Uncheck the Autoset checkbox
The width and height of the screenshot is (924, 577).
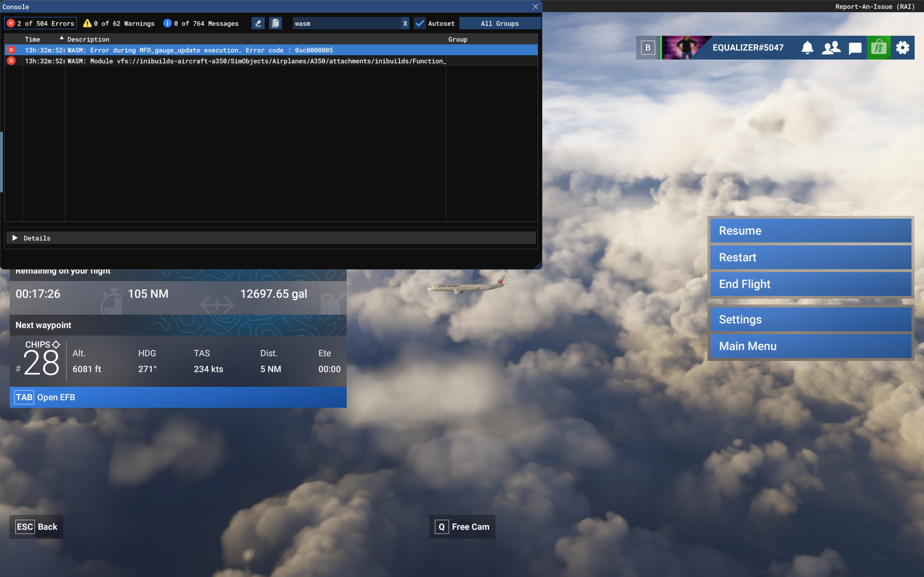pos(420,23)
